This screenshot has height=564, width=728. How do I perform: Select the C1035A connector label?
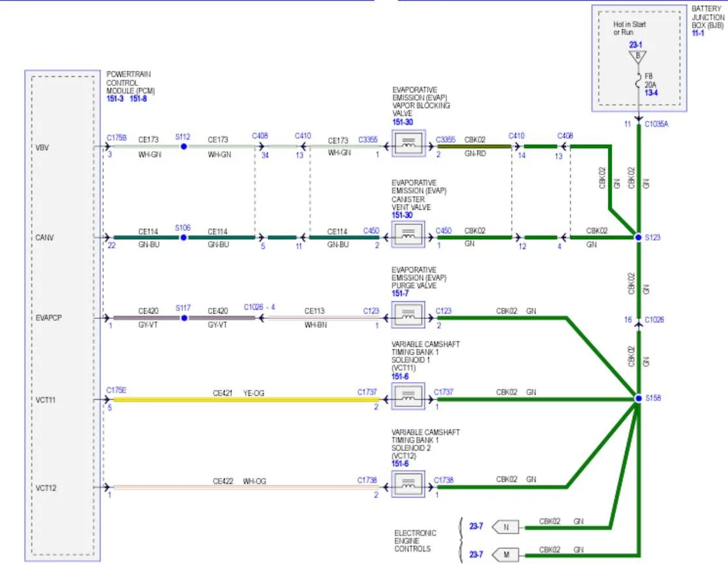click(656, 124)
